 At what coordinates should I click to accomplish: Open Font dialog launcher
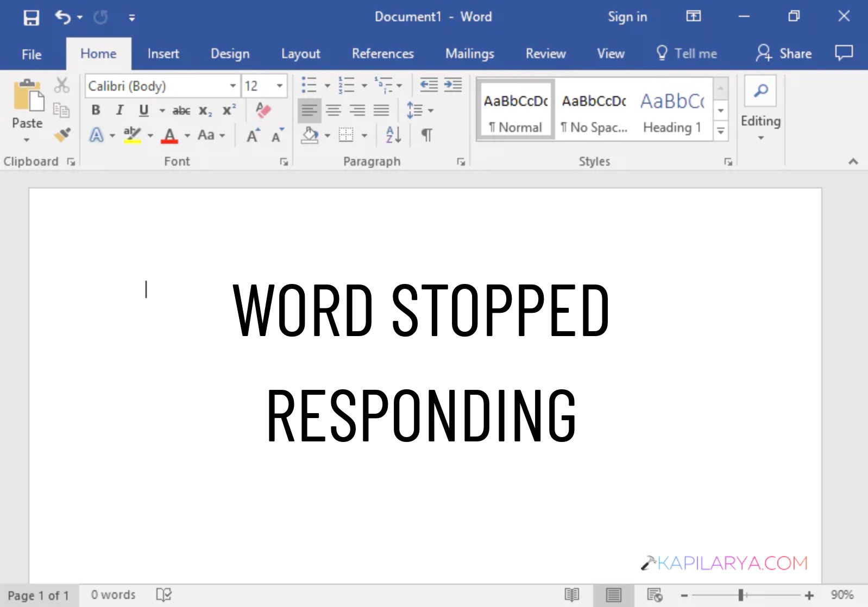pos(284,162)
